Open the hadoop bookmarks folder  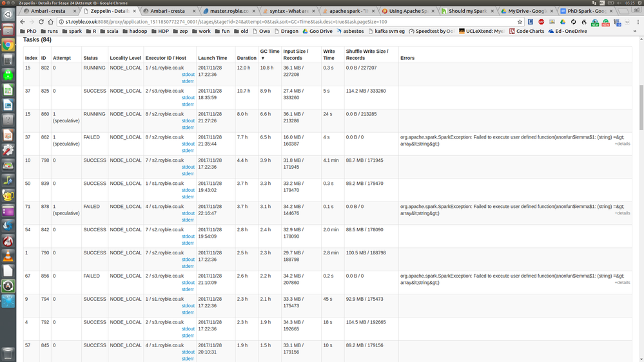click(x=134, y=31)
